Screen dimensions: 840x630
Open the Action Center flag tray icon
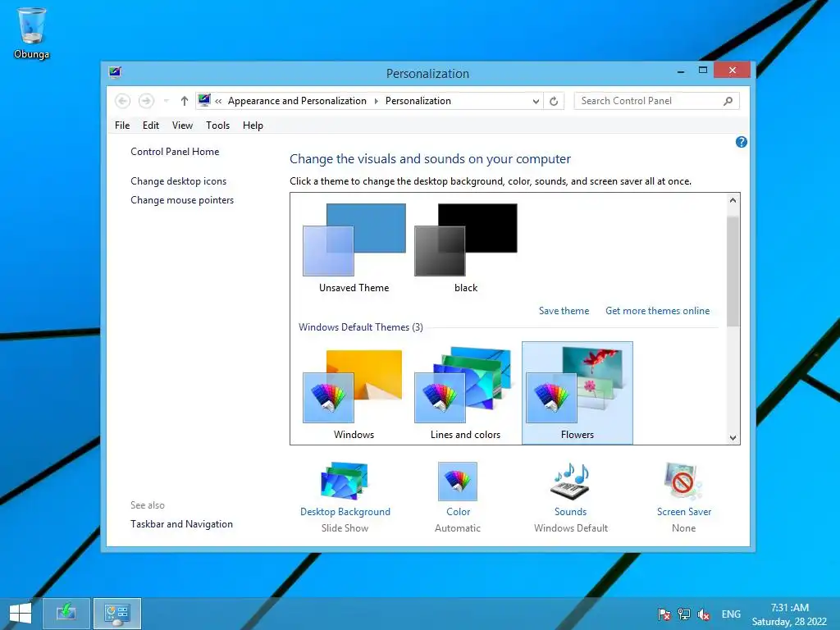click(664, 614)
